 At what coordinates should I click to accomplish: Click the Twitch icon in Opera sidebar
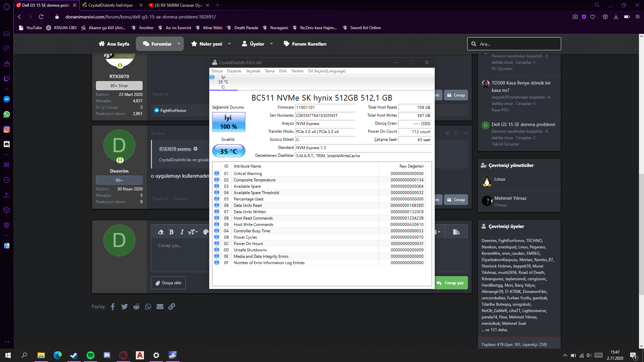(6, 79)
